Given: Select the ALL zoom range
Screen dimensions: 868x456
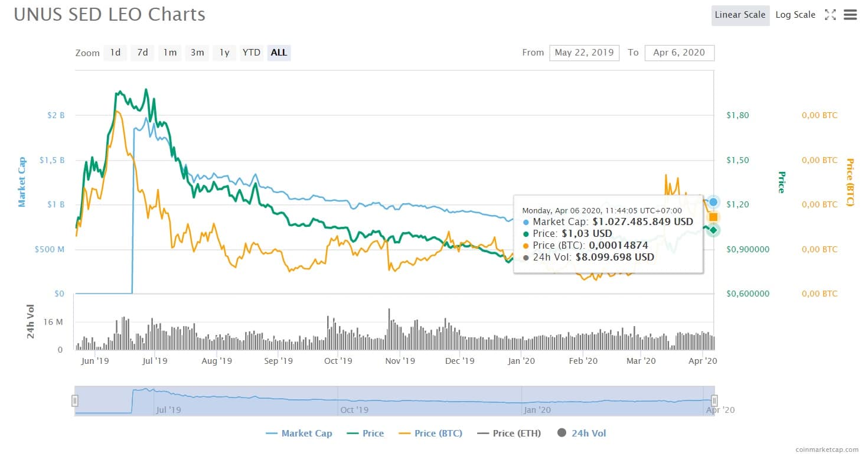Looking at the screenshot, I should point(279,53).
